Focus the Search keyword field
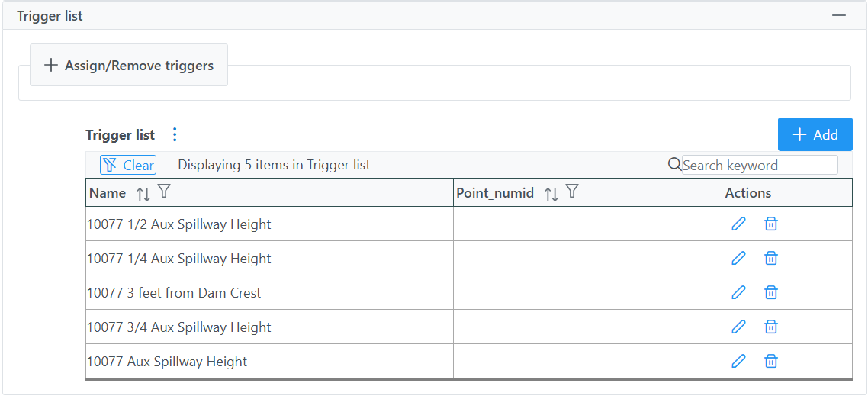The height and width of the screenshot is (396, 868). pyautogui.click(x=760, y=165)
